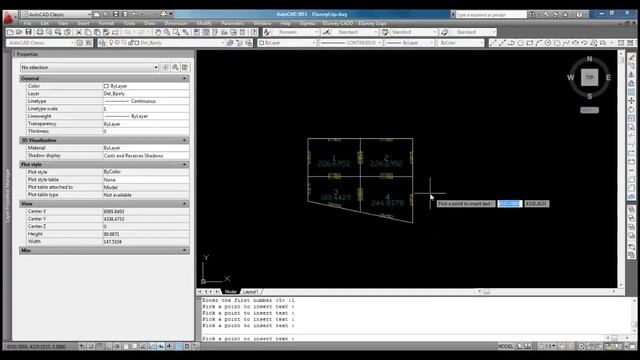This screenshot has width=640, height=360.
Task: Click the Dimension Style icon
Action: click(326, 32)
